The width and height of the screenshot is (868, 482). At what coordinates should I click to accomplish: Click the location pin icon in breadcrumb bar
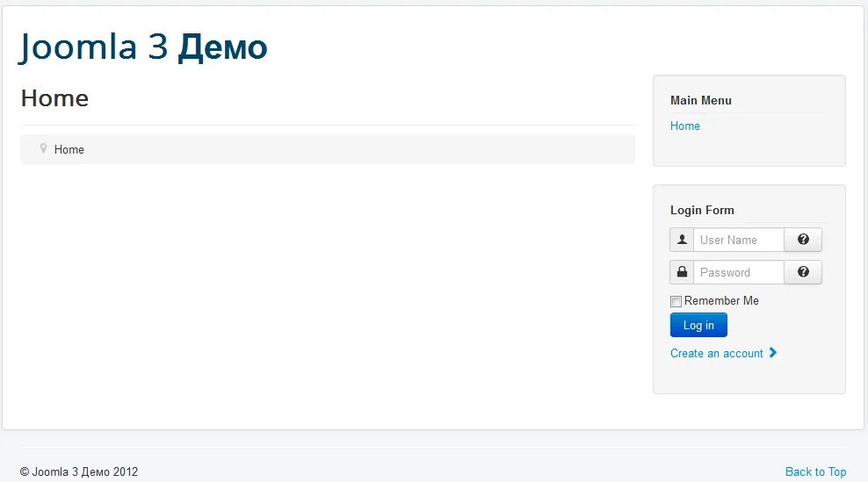(43, 149)
